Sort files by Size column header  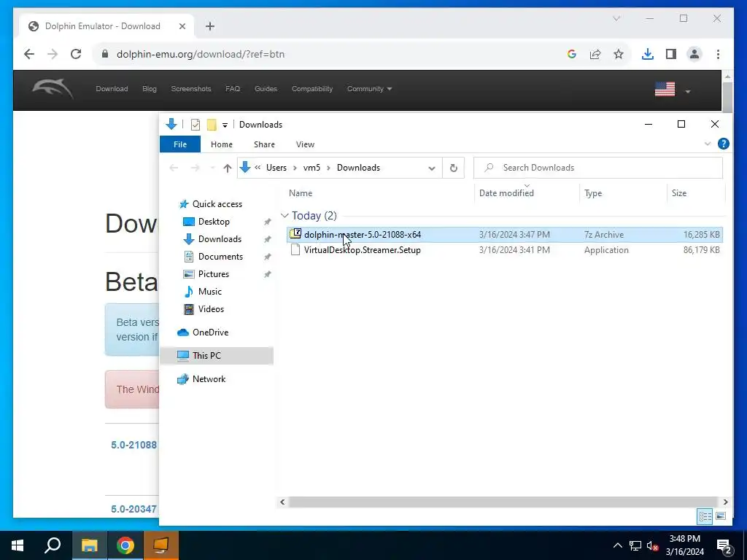tap(679, 192)
